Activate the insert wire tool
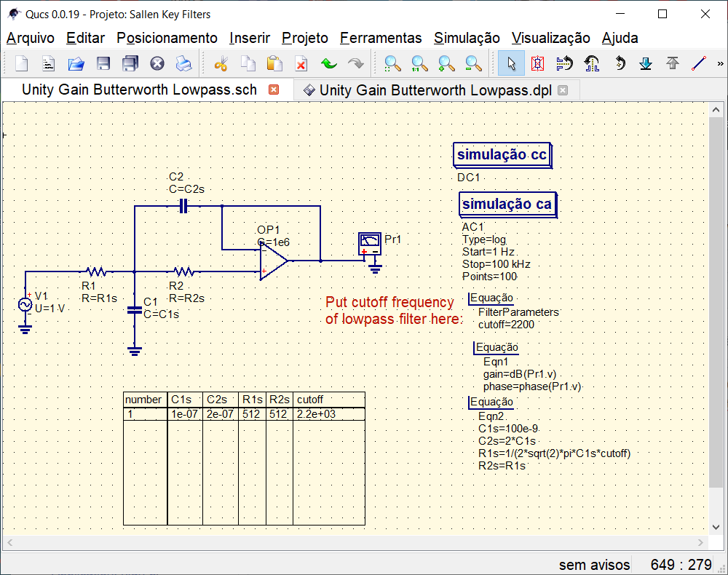The width and height of the screenshot is (728, 575). [699, 63]
